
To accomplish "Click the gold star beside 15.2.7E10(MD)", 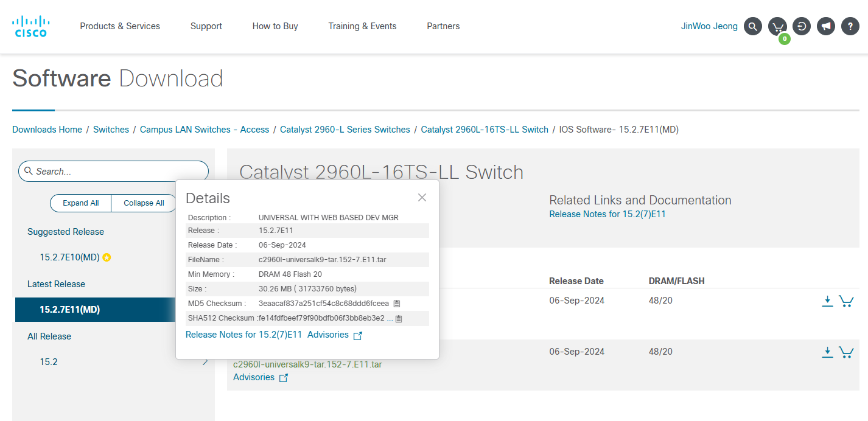I will (x=107, y=257).
